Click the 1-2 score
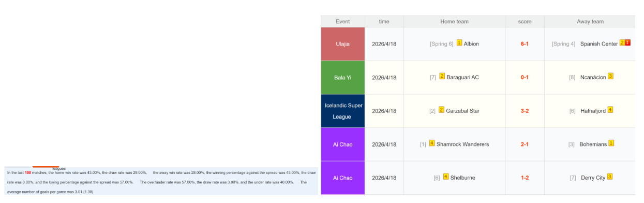Viewport: 644px width, 203px height. coord(525,178)
